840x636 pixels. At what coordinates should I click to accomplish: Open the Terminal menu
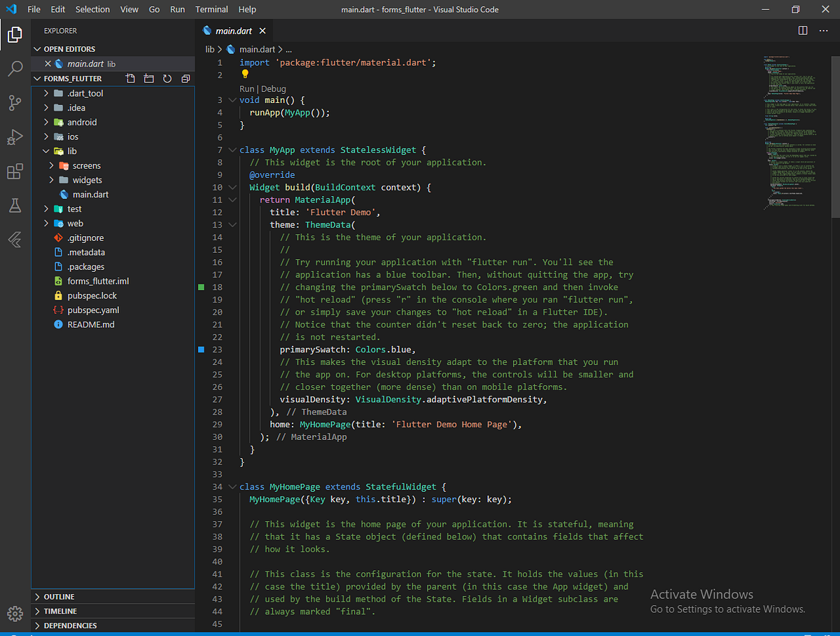pyautogui.click(x=211, y=9)
